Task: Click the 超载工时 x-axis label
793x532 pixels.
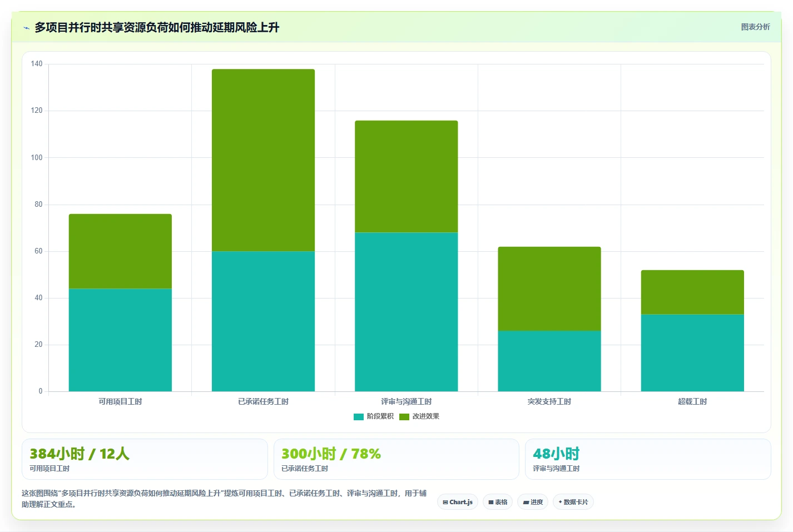Action: click(692, 401)
